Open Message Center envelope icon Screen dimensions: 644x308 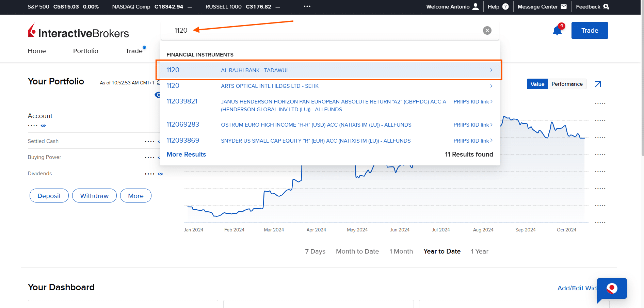click(564, 6)
